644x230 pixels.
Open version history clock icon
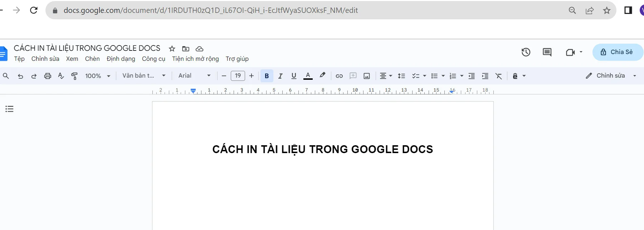click(526, 52)
